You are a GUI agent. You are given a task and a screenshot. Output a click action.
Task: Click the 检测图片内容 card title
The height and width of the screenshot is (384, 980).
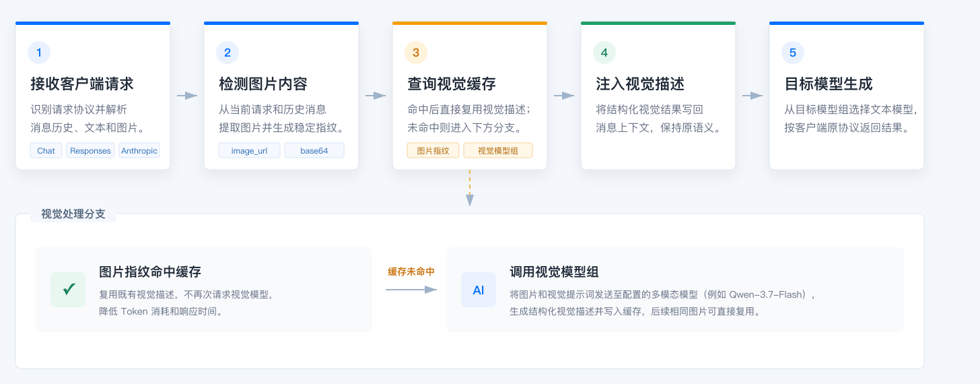click(x=263, y=84)
